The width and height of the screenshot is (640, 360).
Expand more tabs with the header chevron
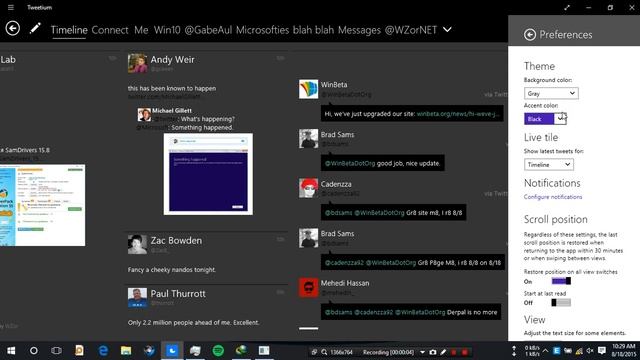click(447, 29)
